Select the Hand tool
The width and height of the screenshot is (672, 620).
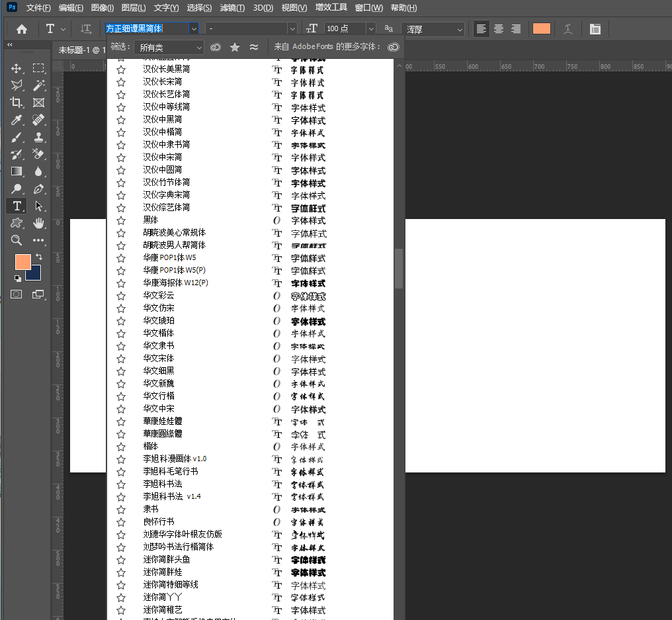[x=38, y=223]
